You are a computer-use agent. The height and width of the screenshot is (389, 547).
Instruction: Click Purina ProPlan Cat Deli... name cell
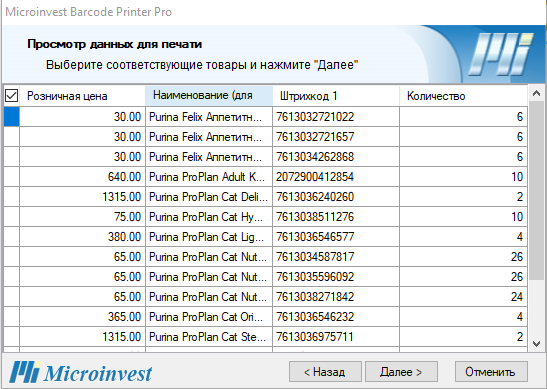click(209, 197)
